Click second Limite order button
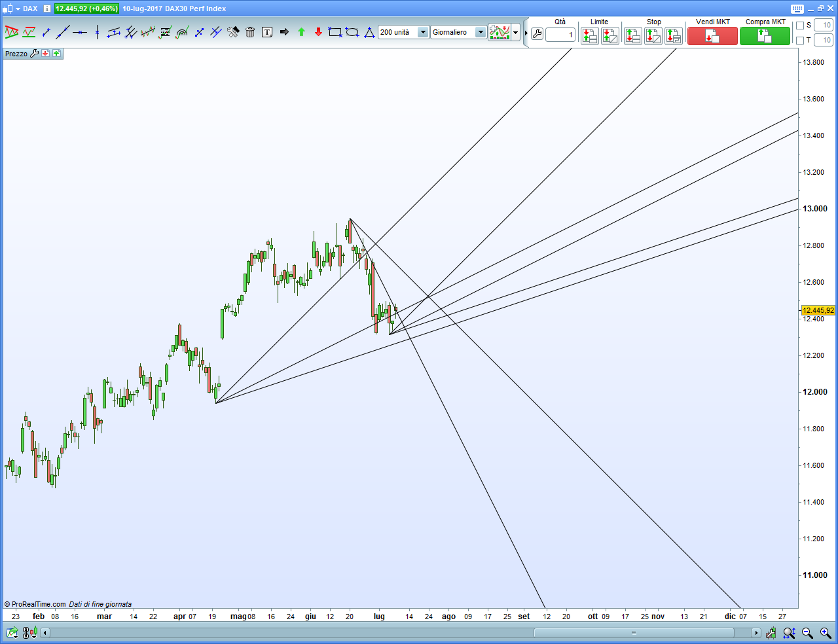 pos(610,36)
